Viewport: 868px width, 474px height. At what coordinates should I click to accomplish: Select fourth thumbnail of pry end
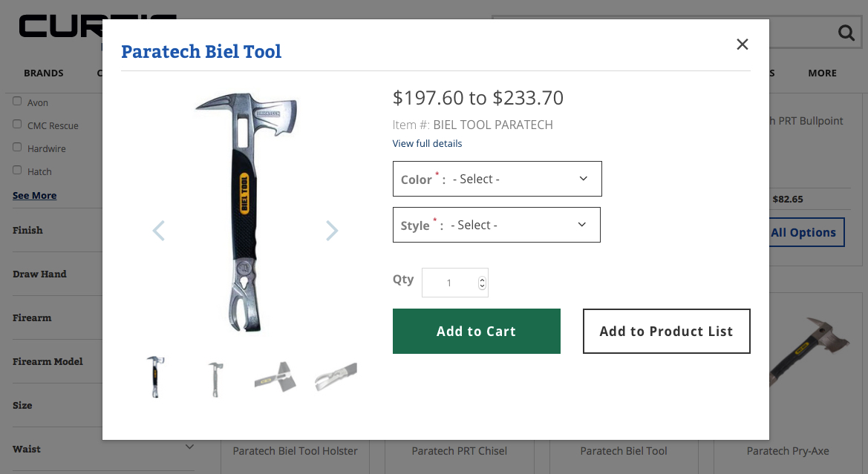pyautogui.click(x=336, y=377)
